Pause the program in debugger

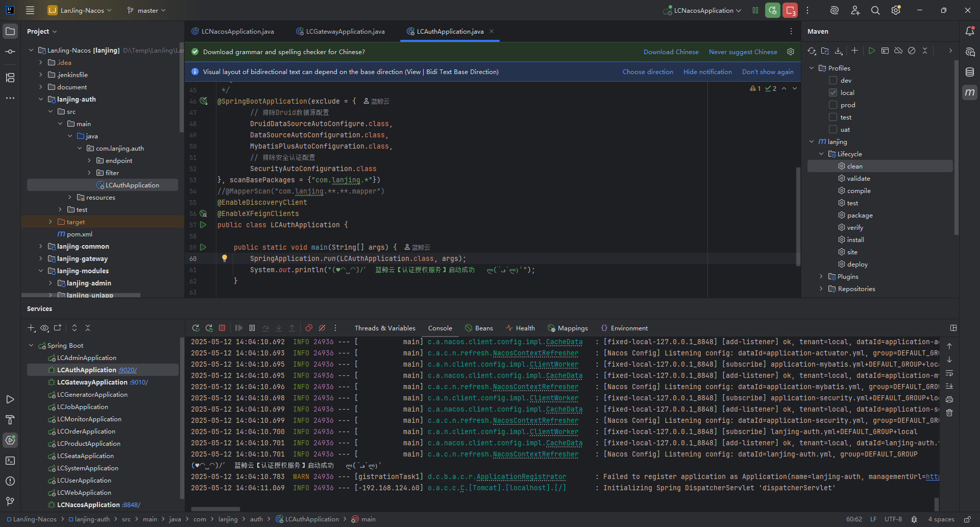tap(252, 328)
